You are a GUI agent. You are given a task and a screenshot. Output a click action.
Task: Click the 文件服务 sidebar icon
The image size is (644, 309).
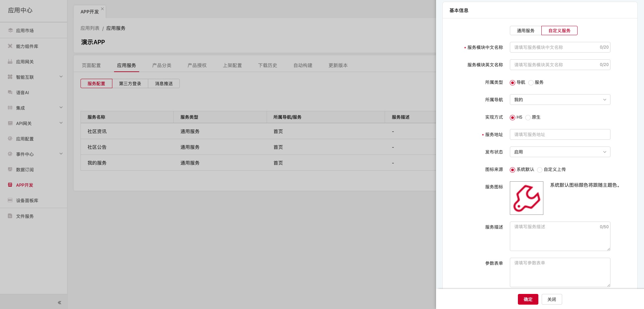click(10, 216)
